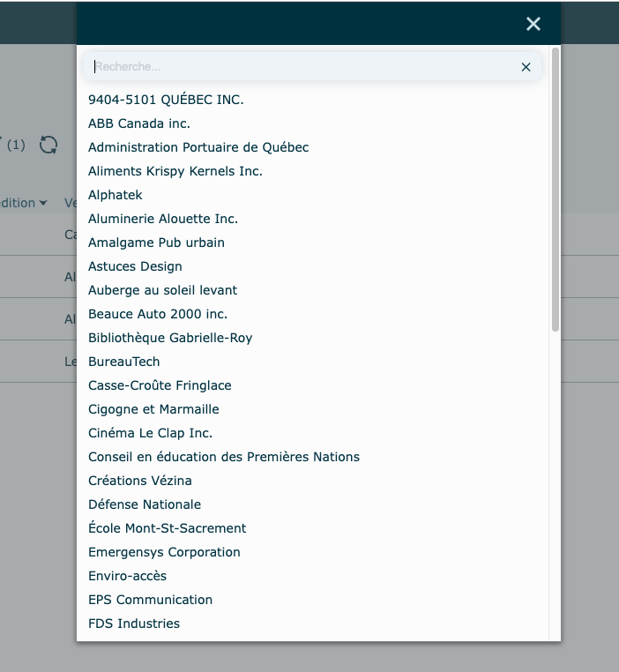Select 9404-5101 QUÉBEC INC. from list
619x672 pixels.
coord(166,100)
